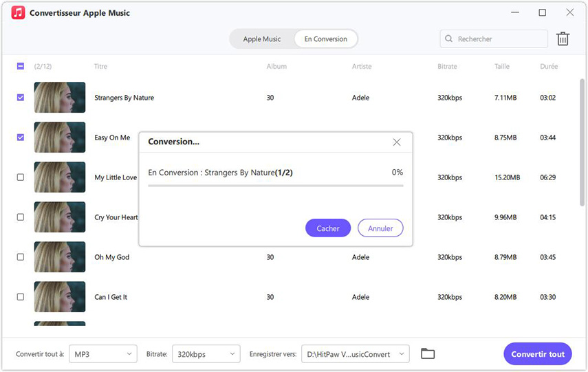Select the Easy On Me title
The width and height of the screenshot is (588, 372).
click(x=112, y=138)
